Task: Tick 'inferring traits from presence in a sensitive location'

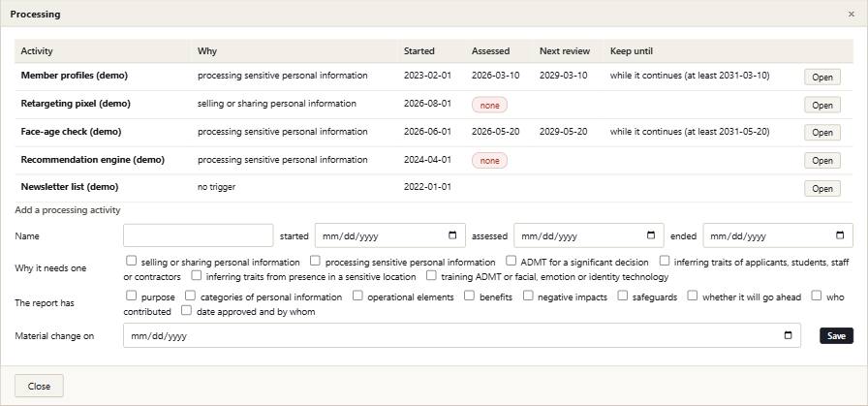Action: tap(196, 275)
